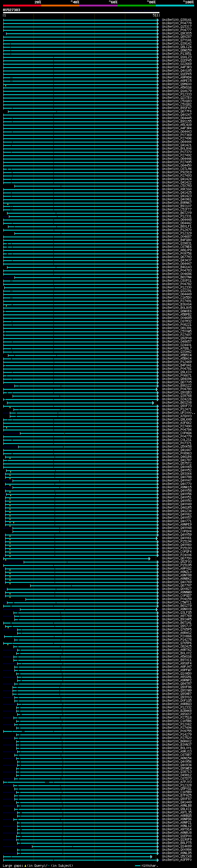This screenshot has width=197, height=868.
Task: Select hit label UniRef100_P08963
Action: point(176,453)
